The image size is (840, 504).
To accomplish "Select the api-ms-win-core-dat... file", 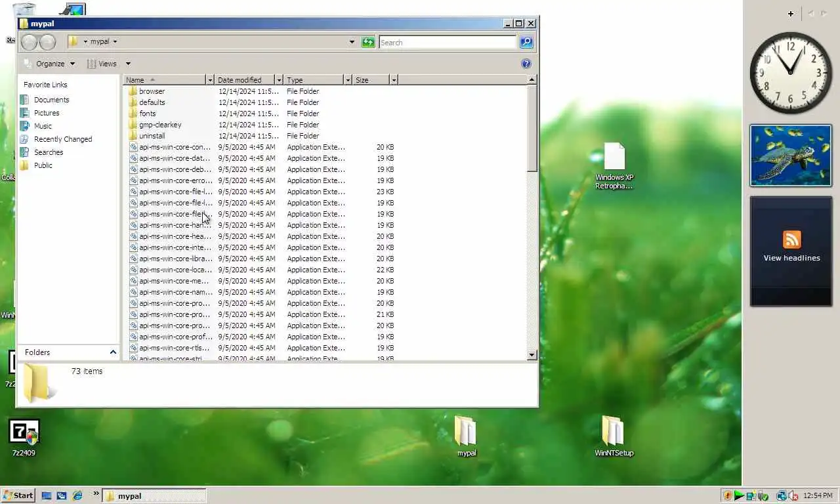I will (171, 158).
